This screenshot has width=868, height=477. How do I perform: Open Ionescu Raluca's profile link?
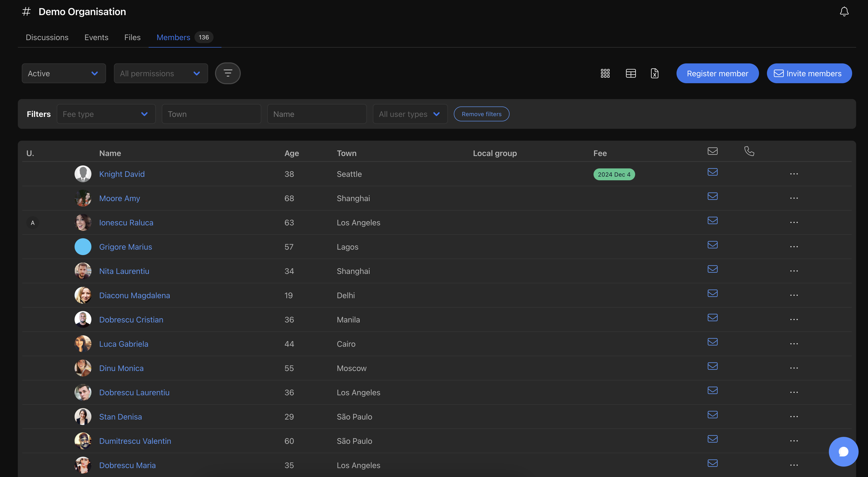[126, 222]
